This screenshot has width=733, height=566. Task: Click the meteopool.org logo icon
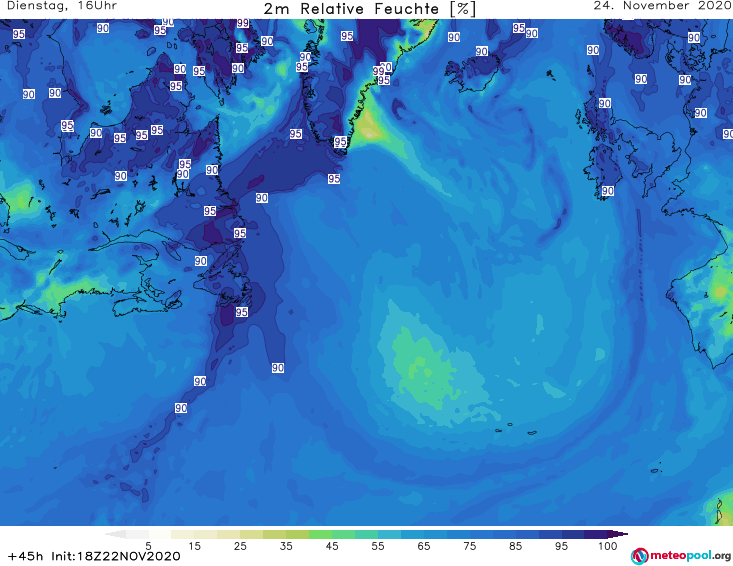coord(640,556)
